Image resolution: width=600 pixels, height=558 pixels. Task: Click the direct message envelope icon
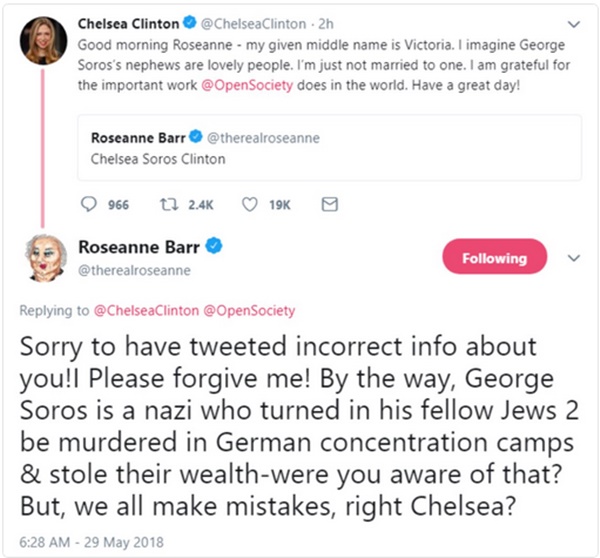pos(329,204)
